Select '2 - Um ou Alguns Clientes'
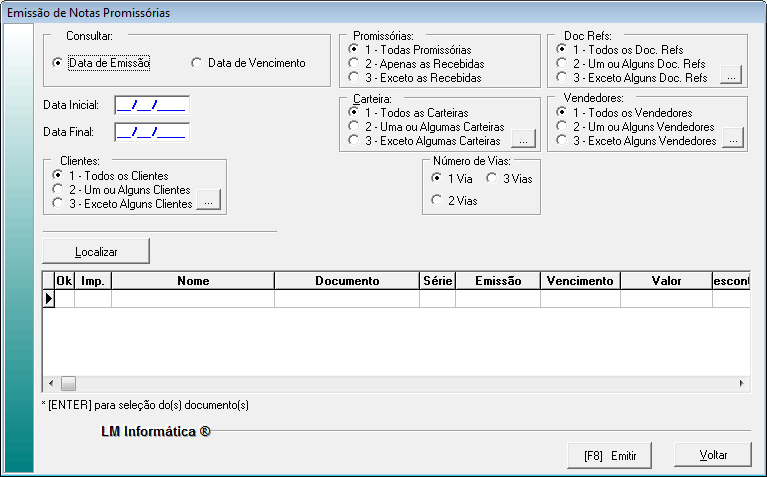Viewport: 767px width, 477px height. (58, 190)
